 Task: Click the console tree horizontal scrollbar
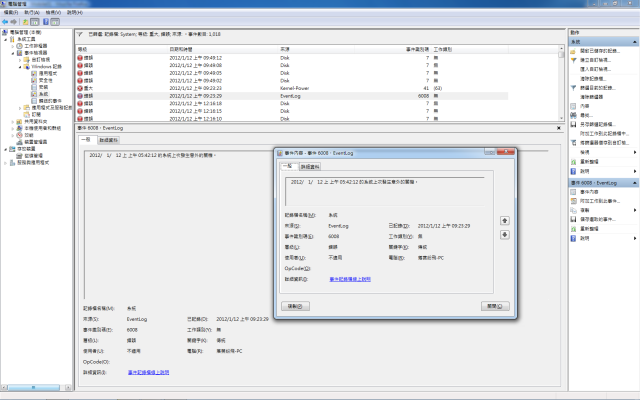36,387
